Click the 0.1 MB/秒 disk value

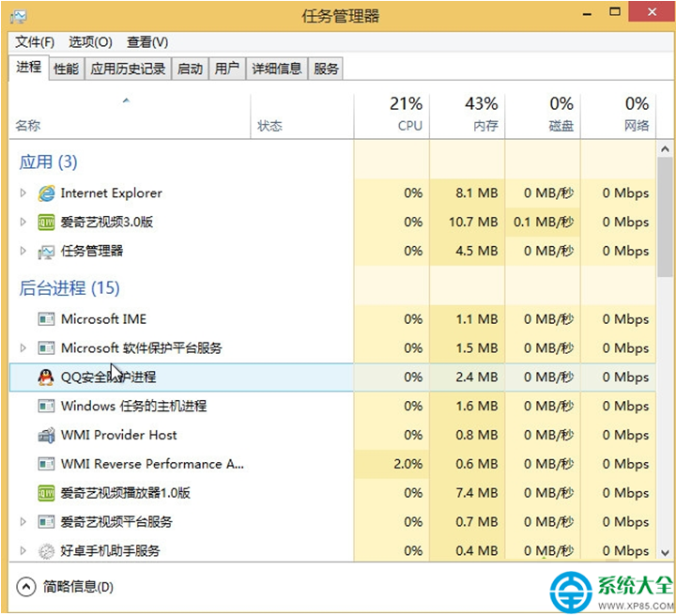[544, 222]
